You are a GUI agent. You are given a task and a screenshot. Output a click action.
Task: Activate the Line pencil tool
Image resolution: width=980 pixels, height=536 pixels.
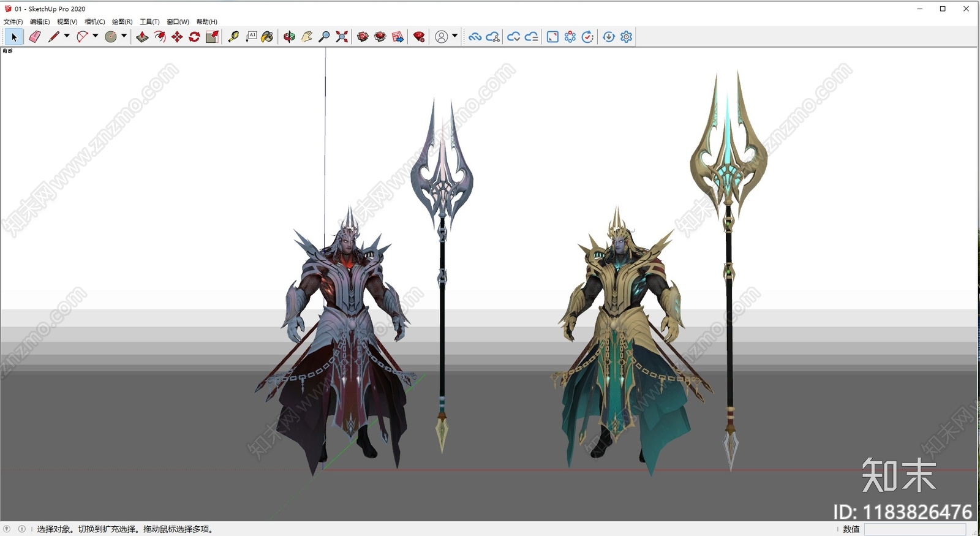click(54, 37)
